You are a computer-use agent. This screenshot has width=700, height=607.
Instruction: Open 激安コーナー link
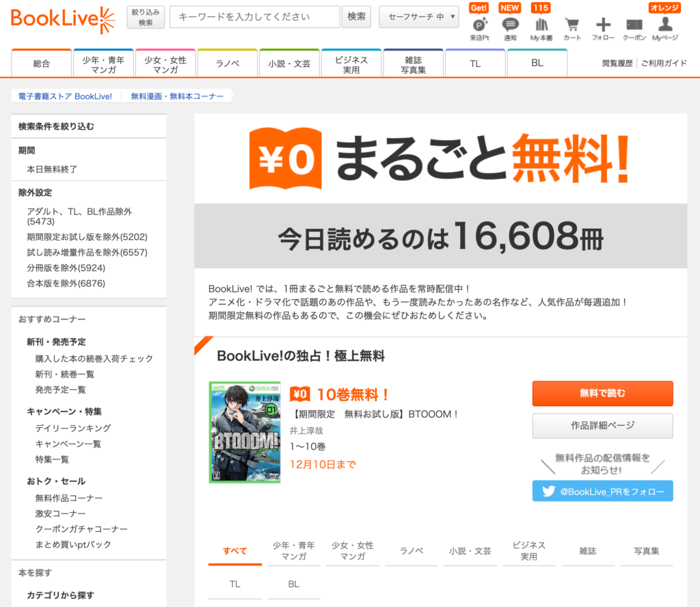60,513
